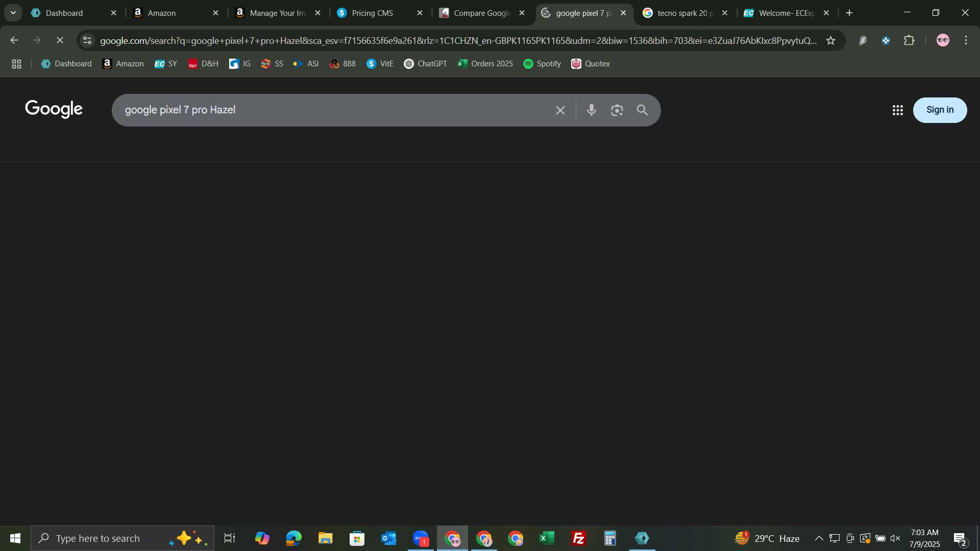Start voice search with the microphone
980x551 pixels.
pyautogui.click(x=591, y=110)
